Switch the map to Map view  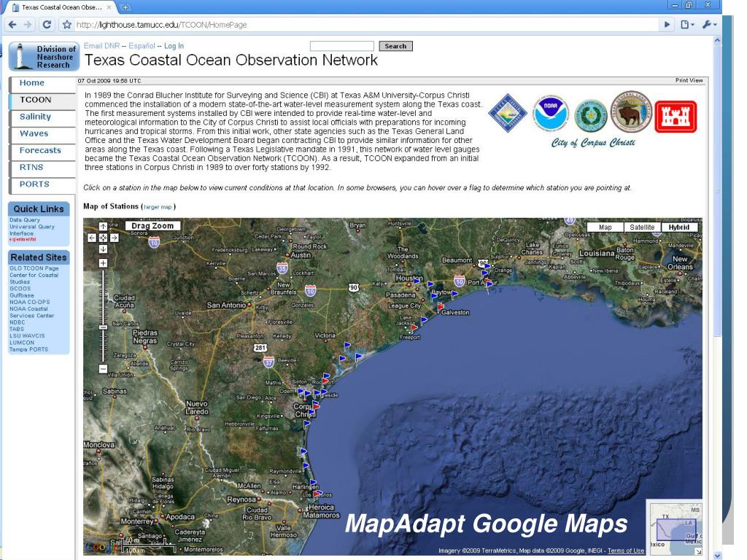tap(605, 227)
